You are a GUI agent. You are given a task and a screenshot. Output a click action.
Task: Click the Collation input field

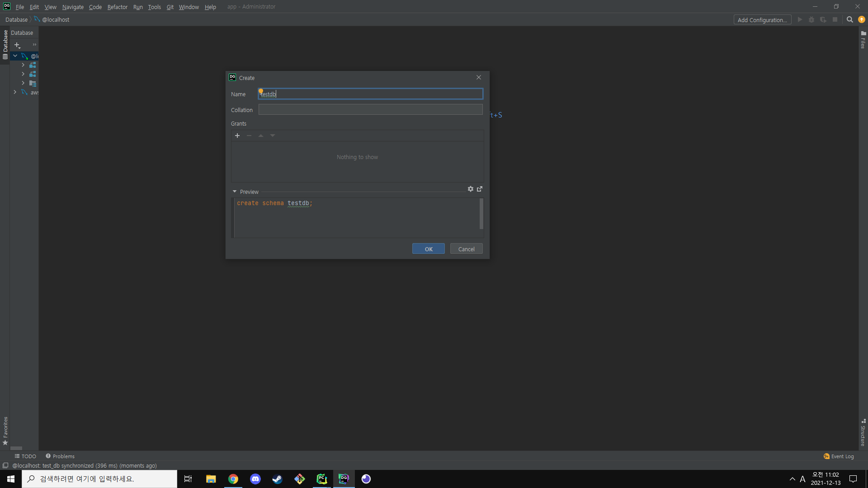click(x=370, y=110)
